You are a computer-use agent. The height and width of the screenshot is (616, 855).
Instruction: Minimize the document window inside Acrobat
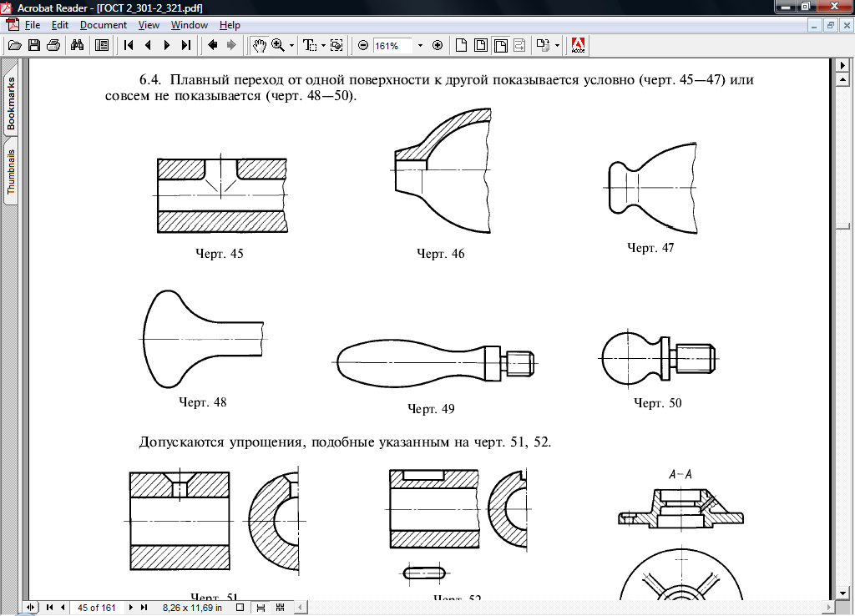point(814,25)
